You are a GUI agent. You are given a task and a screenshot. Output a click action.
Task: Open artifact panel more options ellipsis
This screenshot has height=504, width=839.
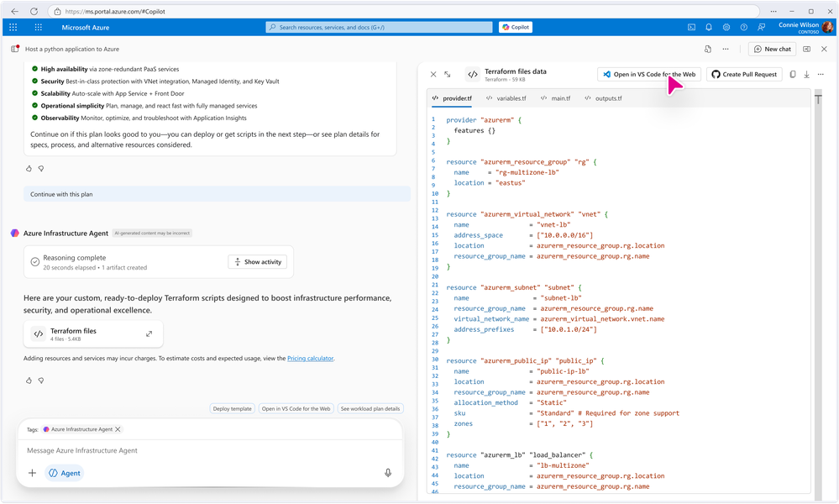[x=821, y=75]
